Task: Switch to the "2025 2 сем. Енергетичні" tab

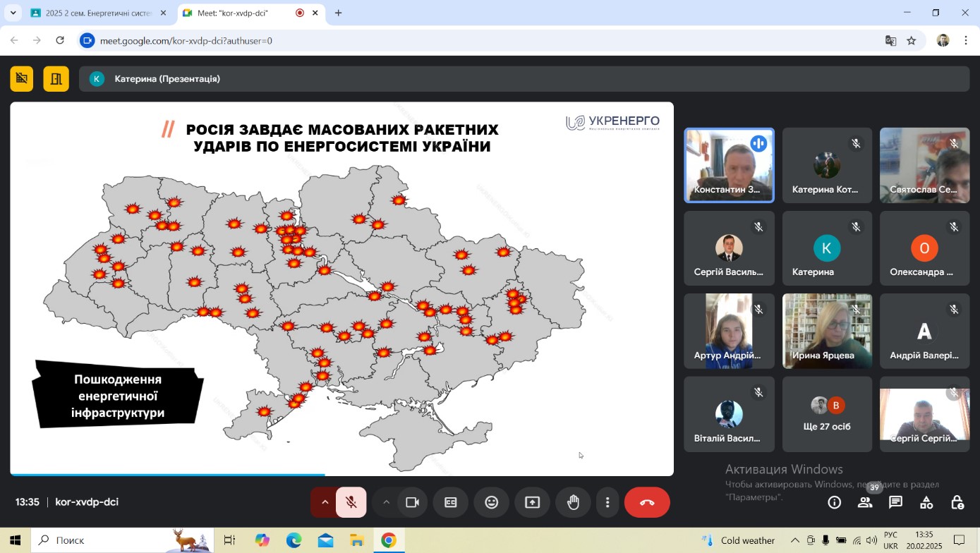Action: (97, 13)
